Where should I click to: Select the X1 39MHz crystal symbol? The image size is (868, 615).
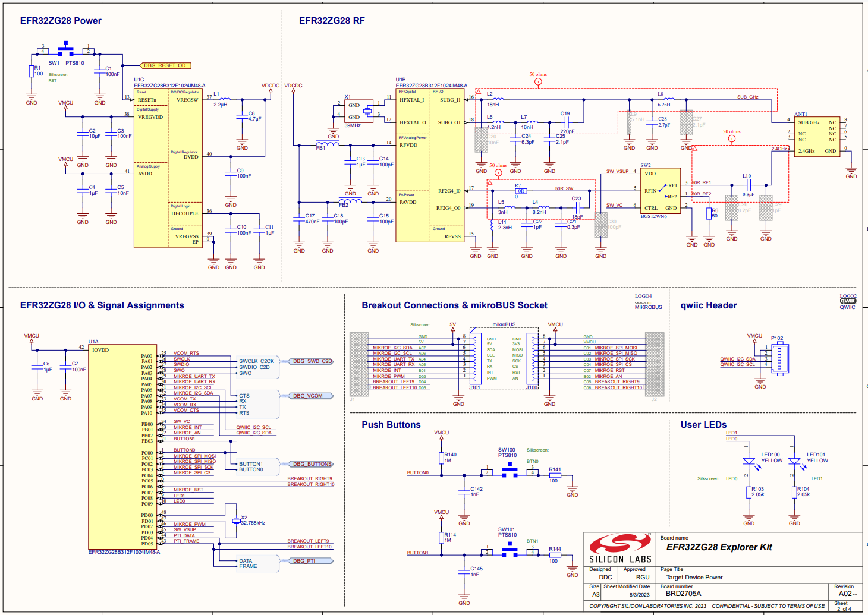[359, 111]
